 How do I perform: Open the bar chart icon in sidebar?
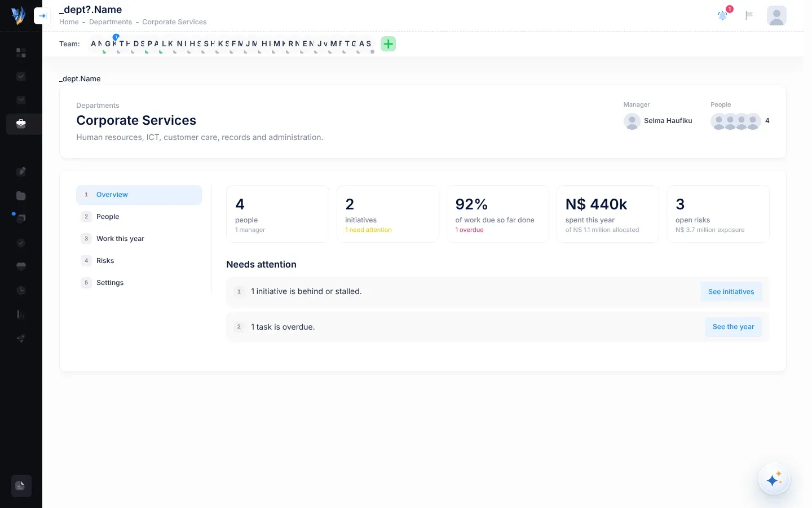click(21, 314)
